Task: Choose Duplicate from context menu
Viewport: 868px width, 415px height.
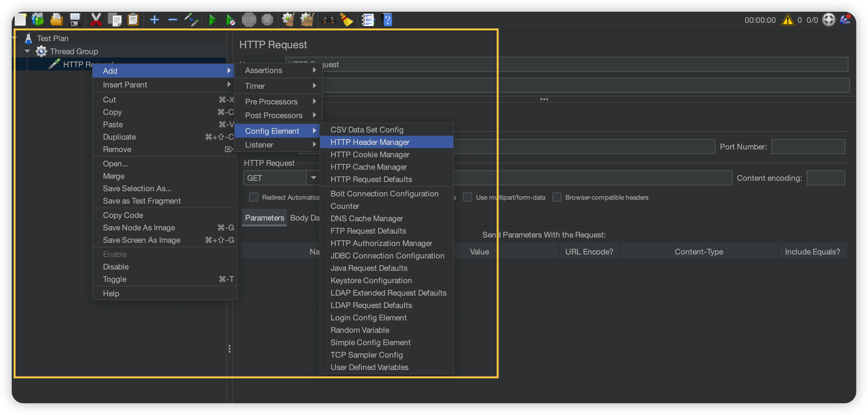Action: [119, 137]
